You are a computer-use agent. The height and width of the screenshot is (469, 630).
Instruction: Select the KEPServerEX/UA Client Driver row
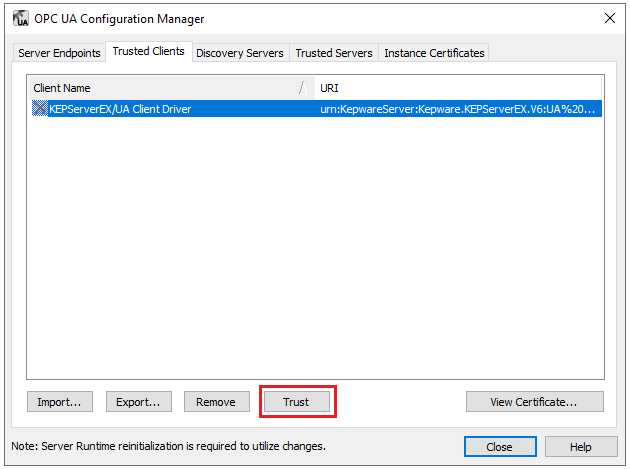pos(317,109)
